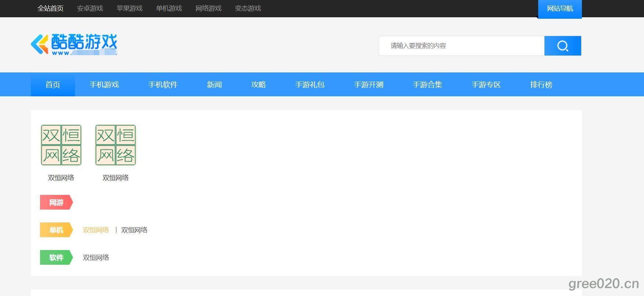Visit the 安卓游戏 top link
Viewport: 644px width, 296px height.
pyautogui.click(x=90, y=8)
